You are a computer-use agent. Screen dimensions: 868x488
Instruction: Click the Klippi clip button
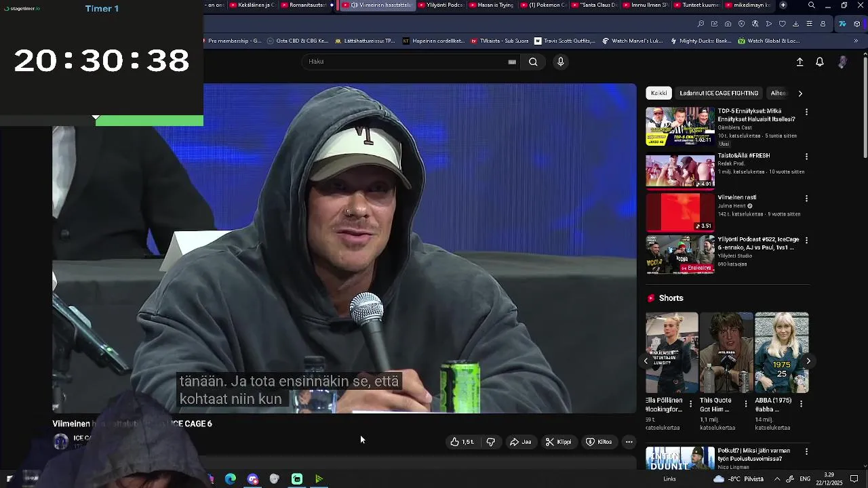pos(559,442)
